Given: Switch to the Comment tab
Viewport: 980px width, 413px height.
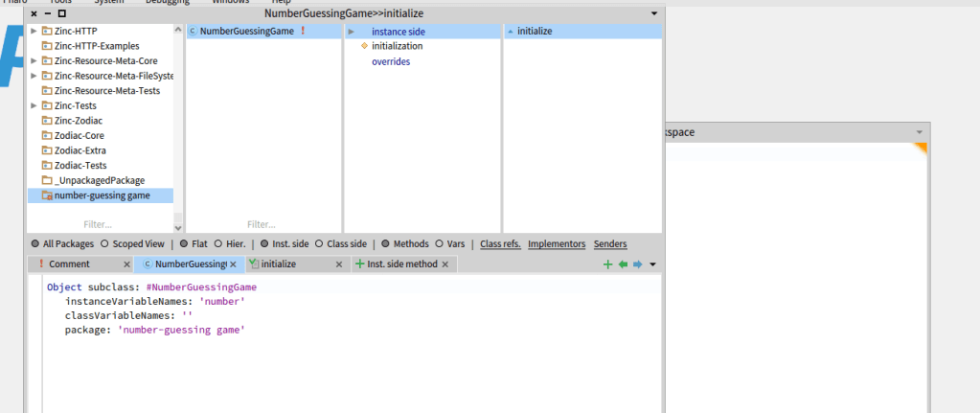Looking at the screenshot, I should click(x=69, y=264).
